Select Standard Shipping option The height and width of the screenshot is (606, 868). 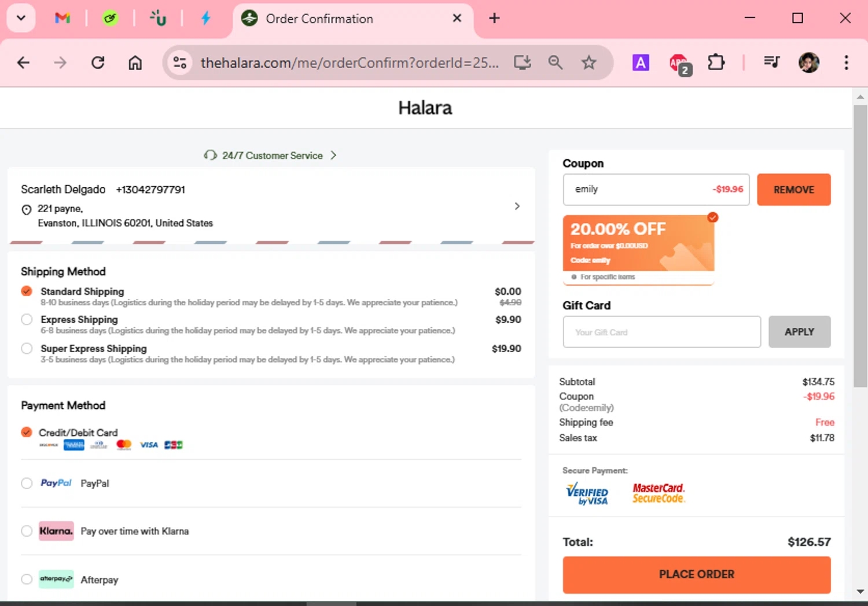(27, 291)
